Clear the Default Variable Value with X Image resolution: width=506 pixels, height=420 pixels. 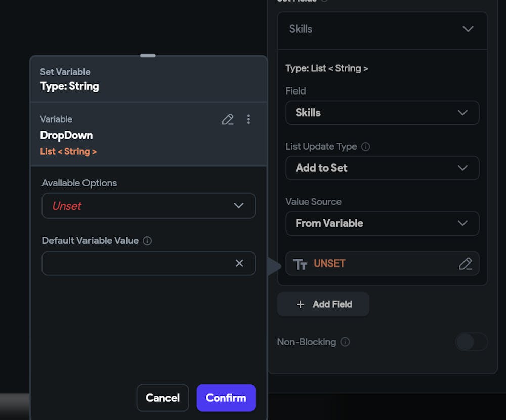click(x=239, y=263)
